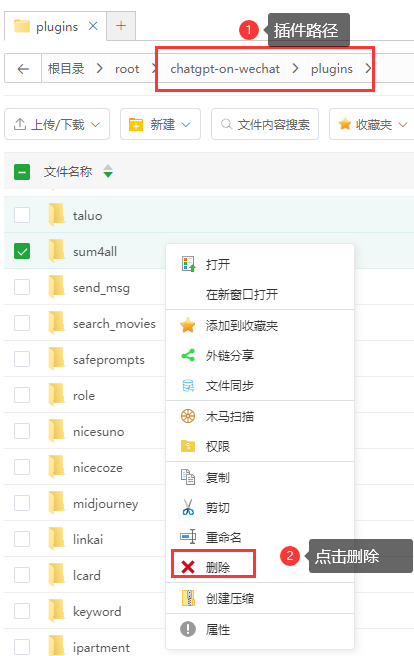Viewport: 414px width, 656px height.
Task: Click the zip create-archive icon
Action: 188,598
